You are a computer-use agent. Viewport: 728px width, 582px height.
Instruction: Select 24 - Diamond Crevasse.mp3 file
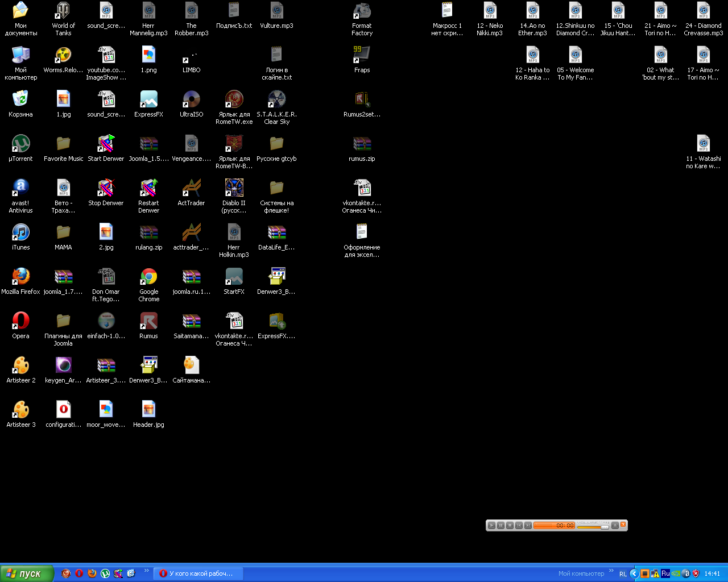pyautogui.click(x=704, y=19)
